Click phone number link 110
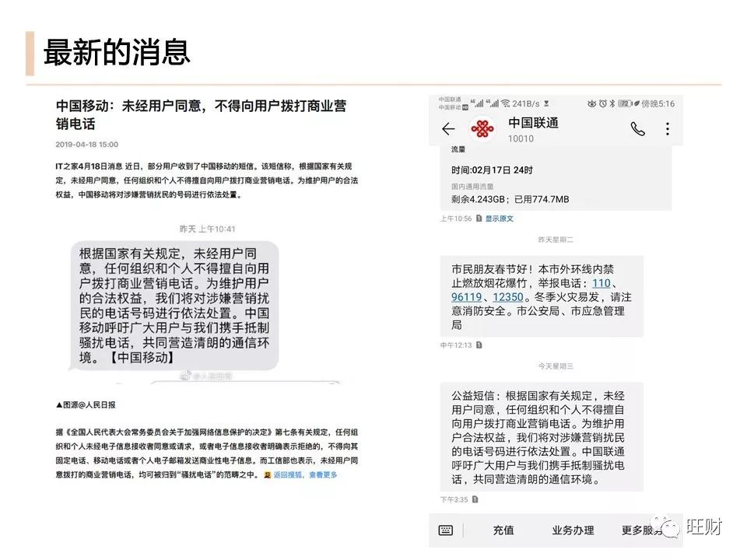The image size is (747, 560). tap(601, 283)
